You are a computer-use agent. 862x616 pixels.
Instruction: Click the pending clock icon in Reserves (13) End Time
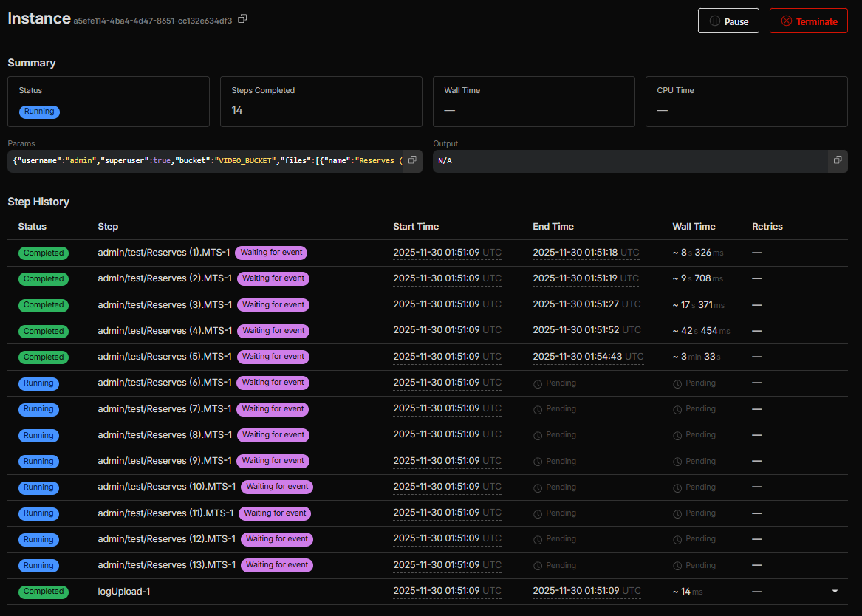(538, 566)
